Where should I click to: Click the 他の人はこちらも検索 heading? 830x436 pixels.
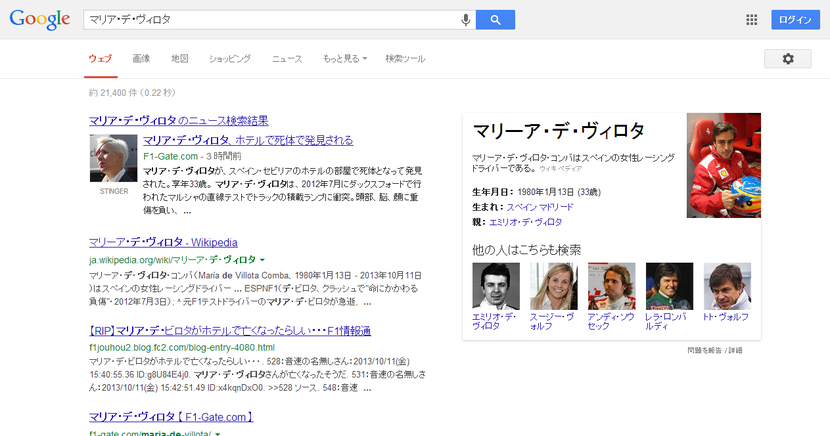(x=527, y=250)
